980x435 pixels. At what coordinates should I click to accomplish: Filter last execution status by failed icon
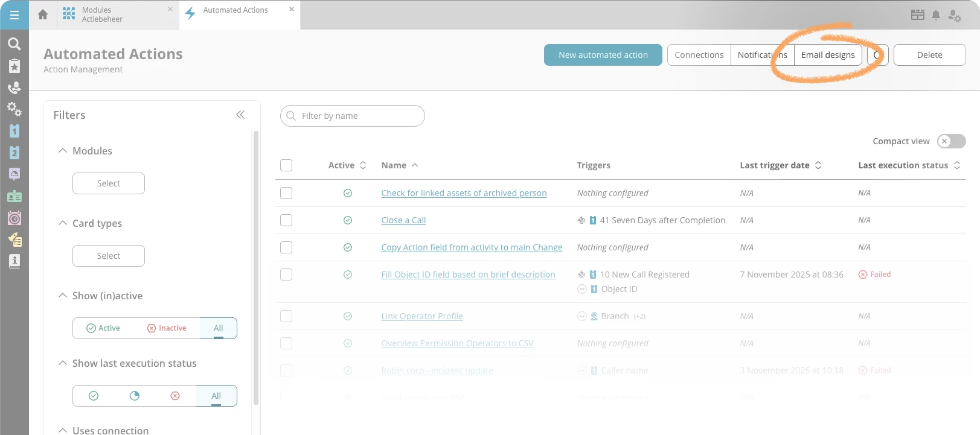click(x=175, y=396)
